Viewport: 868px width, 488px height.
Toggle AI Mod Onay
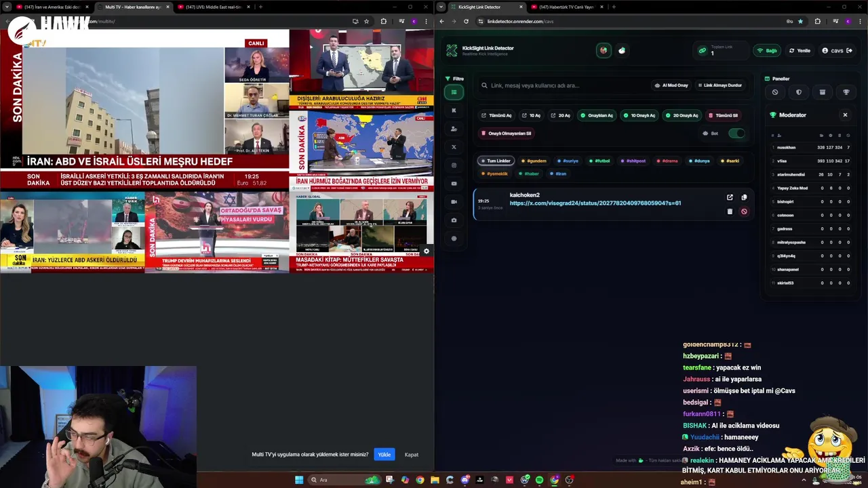click(x=671, y=85)
